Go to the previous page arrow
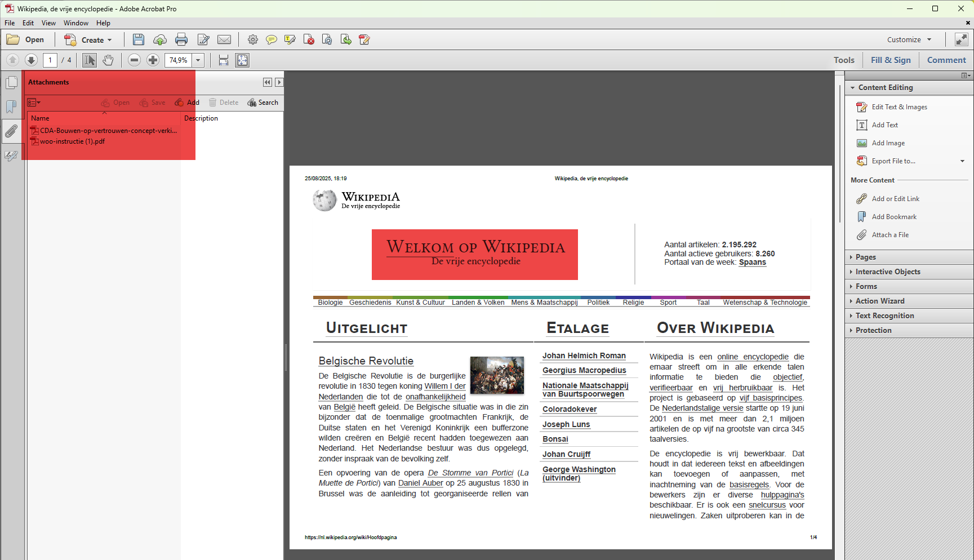Screen dimensions: 974x560 click(x=12, y=60)
